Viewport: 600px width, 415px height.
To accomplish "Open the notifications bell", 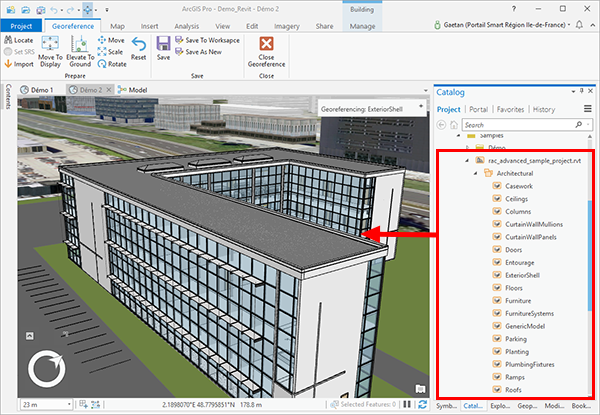I will (579, 25).
